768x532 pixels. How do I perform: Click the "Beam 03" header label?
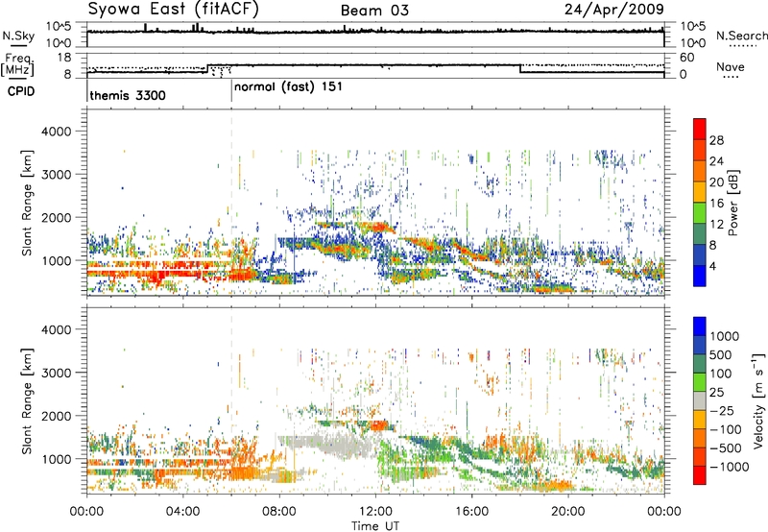tap(374, 11)
